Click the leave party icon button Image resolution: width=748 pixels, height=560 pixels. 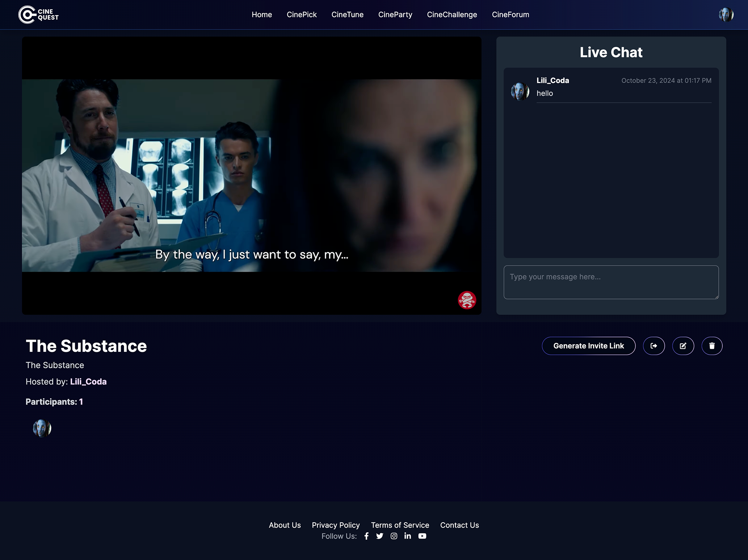654,346
